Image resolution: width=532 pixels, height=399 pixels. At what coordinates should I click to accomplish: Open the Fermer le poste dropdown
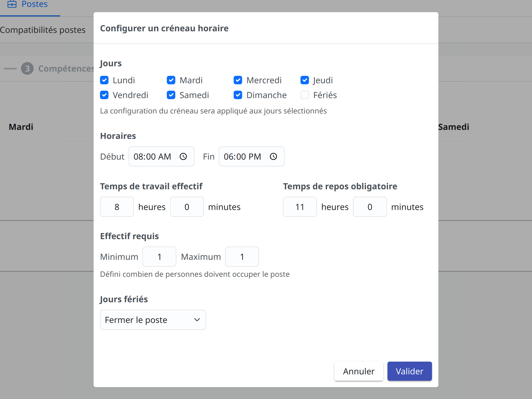153,320
